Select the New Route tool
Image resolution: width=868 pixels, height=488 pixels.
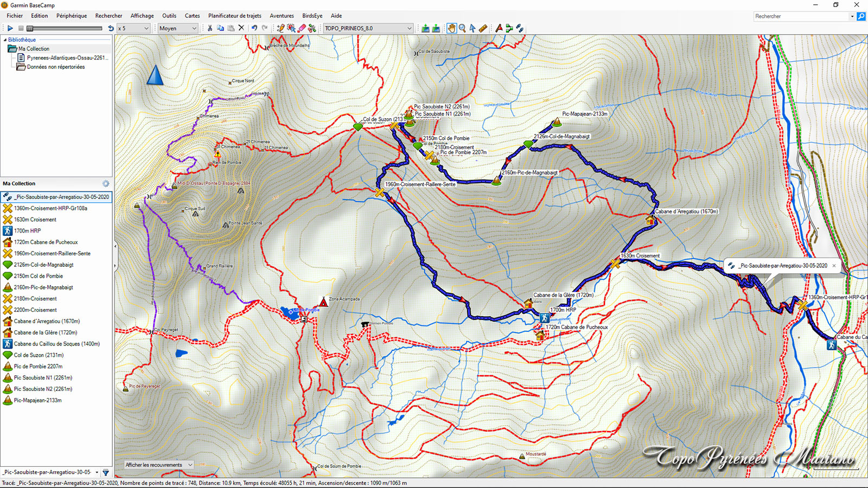pyautogui.click(x=509, y=28)
